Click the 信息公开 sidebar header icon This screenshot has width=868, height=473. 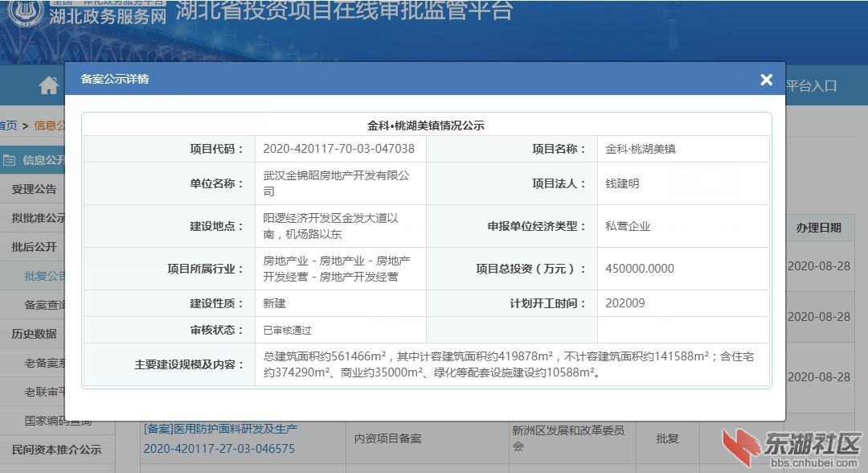pos(9,161)
